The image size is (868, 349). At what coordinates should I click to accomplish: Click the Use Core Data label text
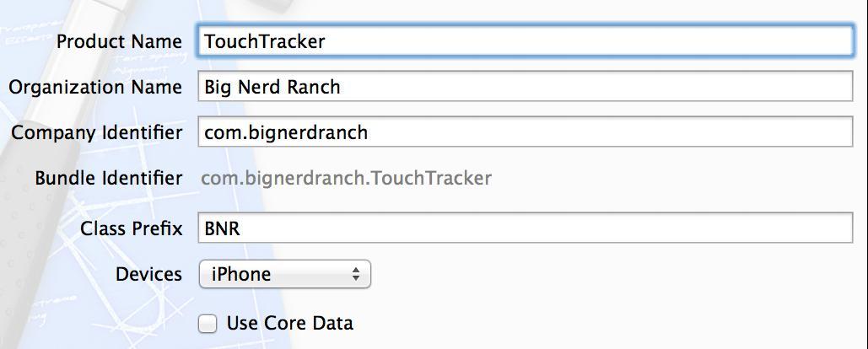pyautogui.click(x=289, y=323)
